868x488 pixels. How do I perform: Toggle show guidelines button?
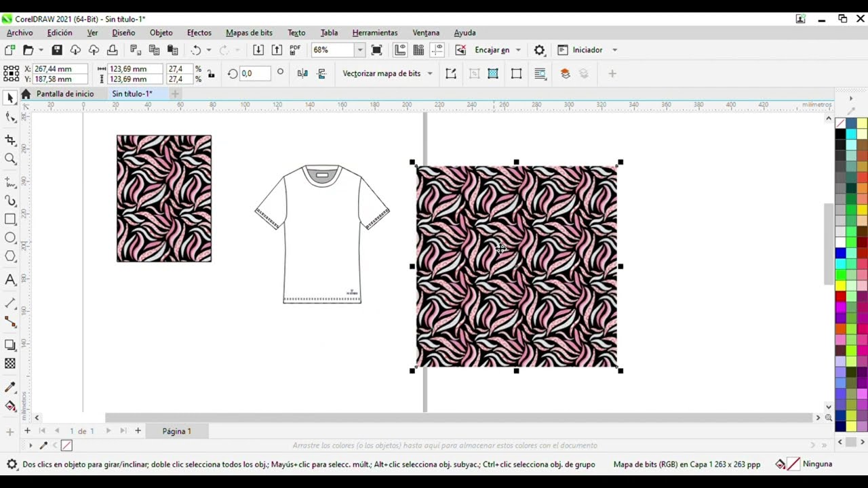click(x=437, y=49)
